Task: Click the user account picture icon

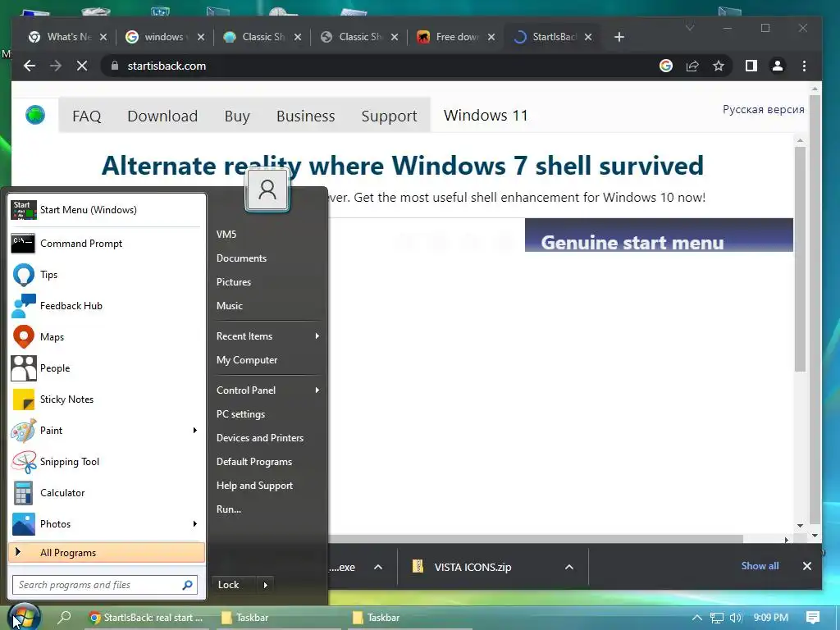Action: point(267,189)
